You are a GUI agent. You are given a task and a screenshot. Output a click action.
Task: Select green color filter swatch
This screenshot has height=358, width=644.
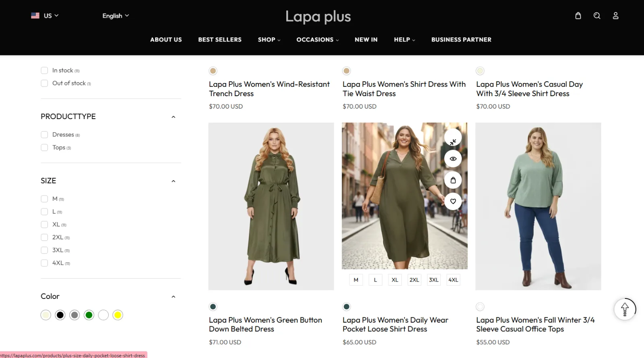[x=89, y=315]
